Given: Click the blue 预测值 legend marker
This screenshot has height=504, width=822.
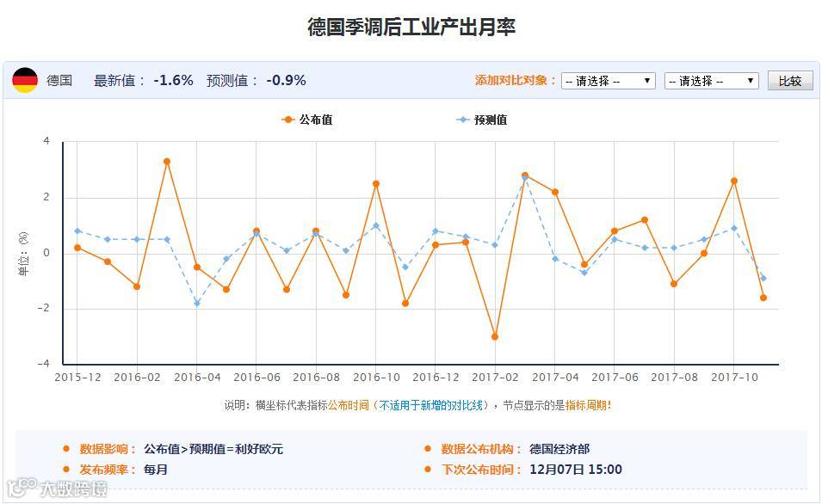Looking at the screenshot, I should [x=462, y=120].
